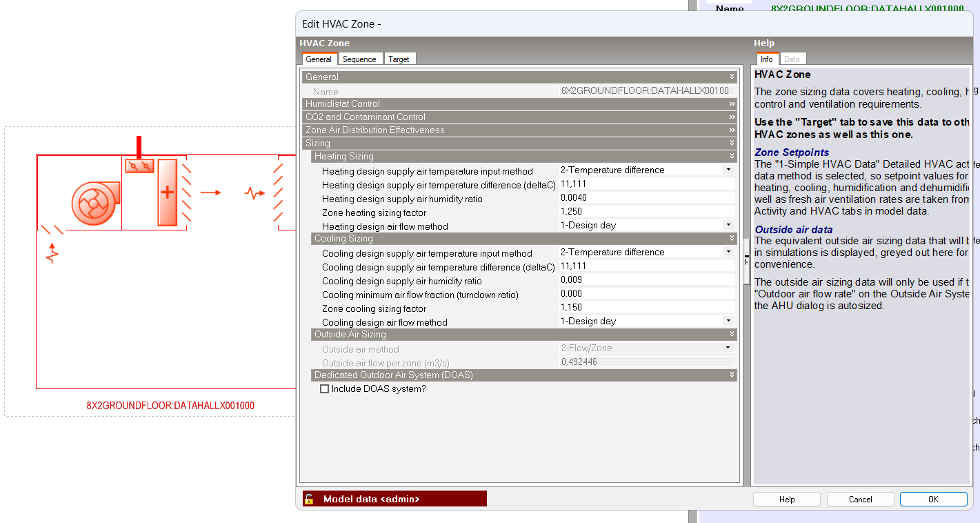This screenshot has height=523, width=980.
Task: Click the inlet air arrow below fan
Action: 52,253
